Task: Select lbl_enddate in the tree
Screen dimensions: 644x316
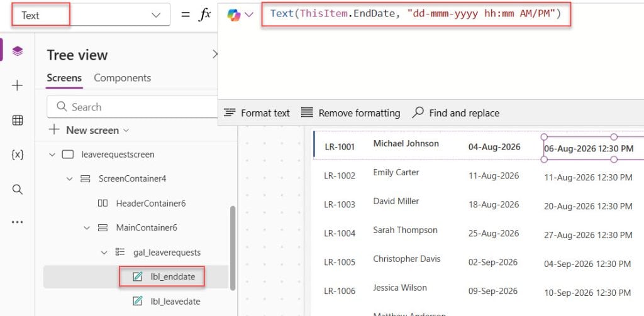Action: click(173, 277)
